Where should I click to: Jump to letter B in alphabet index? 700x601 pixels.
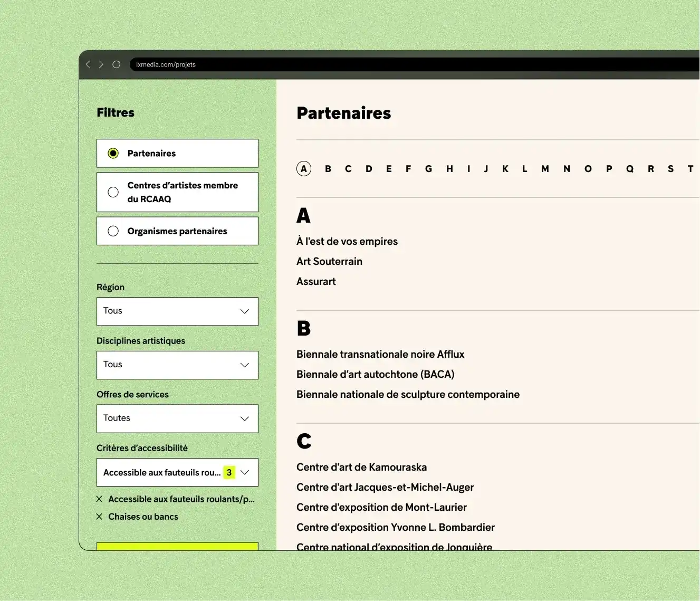[x=328, y=169]
